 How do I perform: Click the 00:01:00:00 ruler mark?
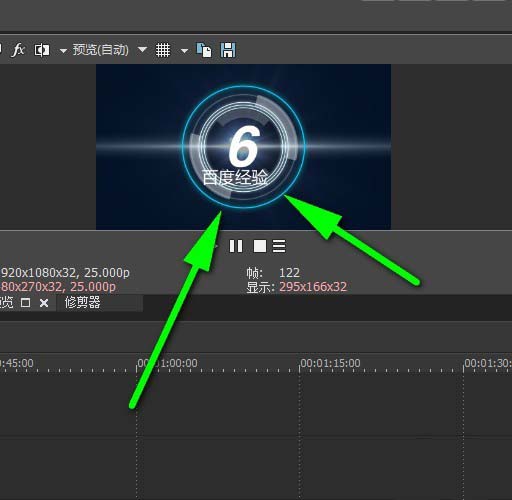pos(168,363)
